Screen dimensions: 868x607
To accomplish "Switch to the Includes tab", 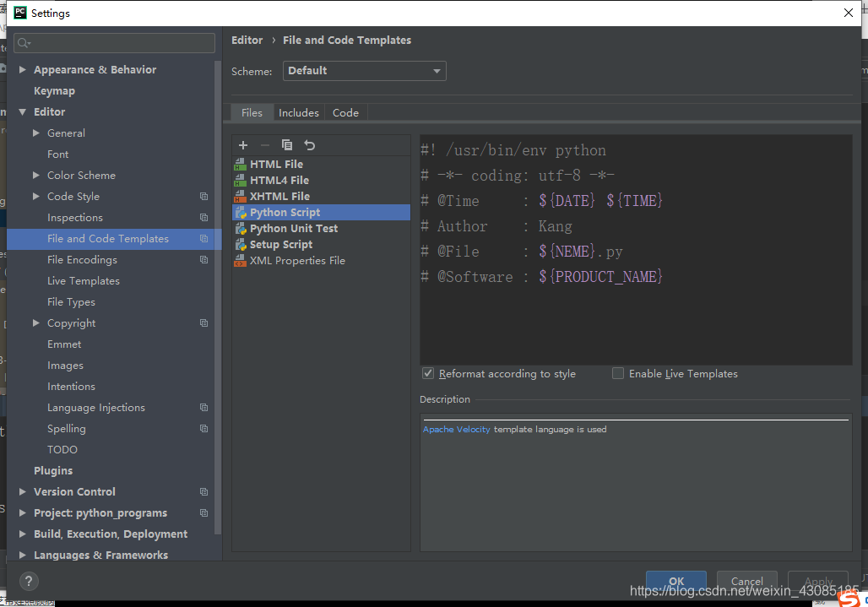I will coord(299,112).
